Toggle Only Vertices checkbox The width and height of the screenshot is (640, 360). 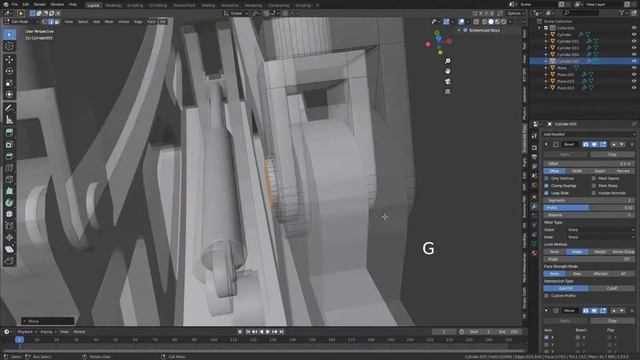pyautogui.click(x=547, y=178)
